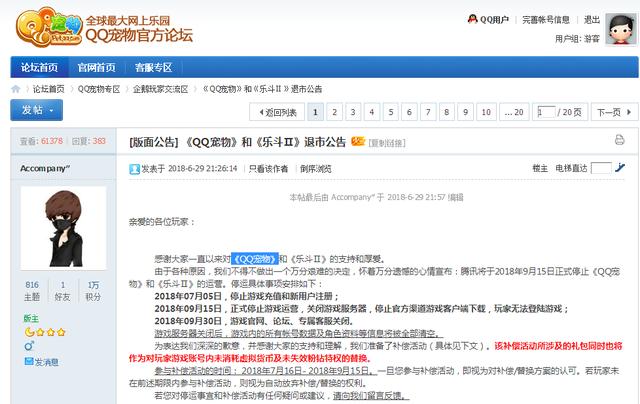Click 用户组: 游客 text

[577, 39]
